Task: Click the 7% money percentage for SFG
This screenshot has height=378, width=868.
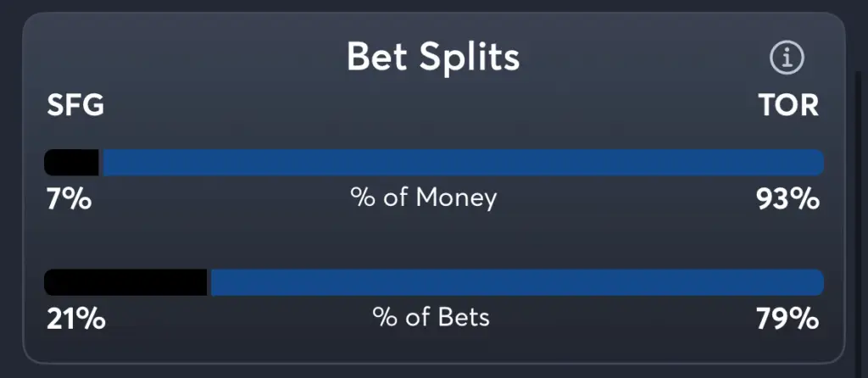Action: 70,199
